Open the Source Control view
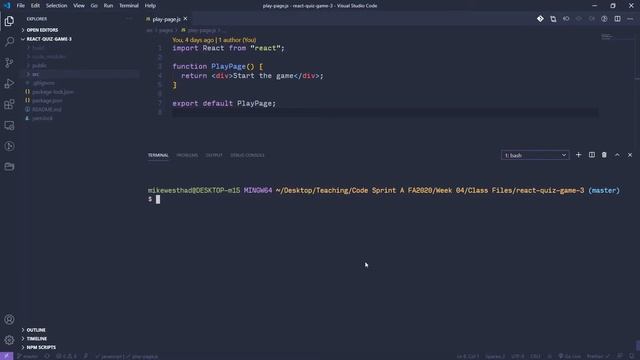Viewport: 640px width, 360px height. tap(9, 62)
